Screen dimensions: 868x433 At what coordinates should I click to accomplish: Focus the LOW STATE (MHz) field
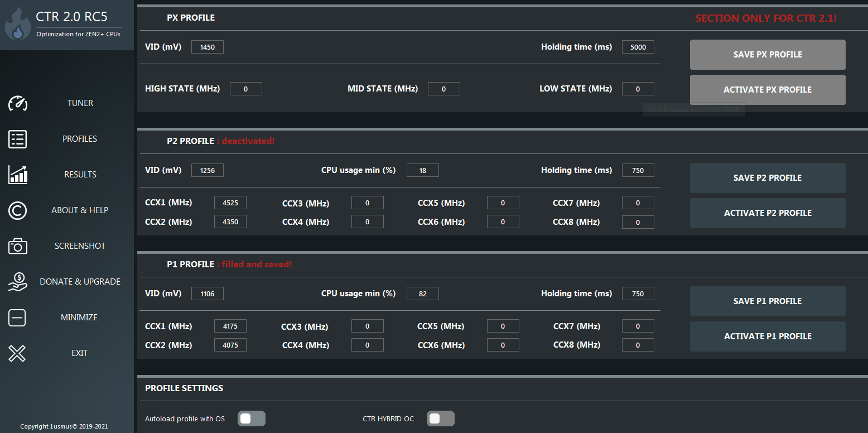(638, 89)
